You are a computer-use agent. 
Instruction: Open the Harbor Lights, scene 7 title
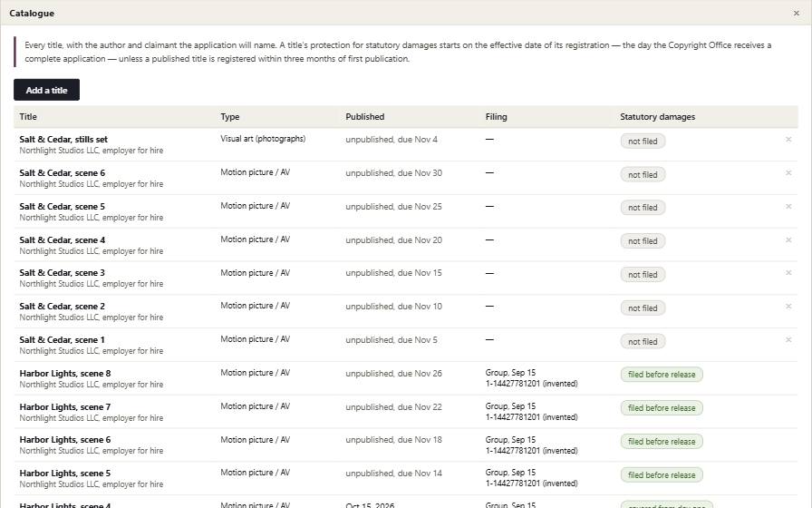[65, 407]
